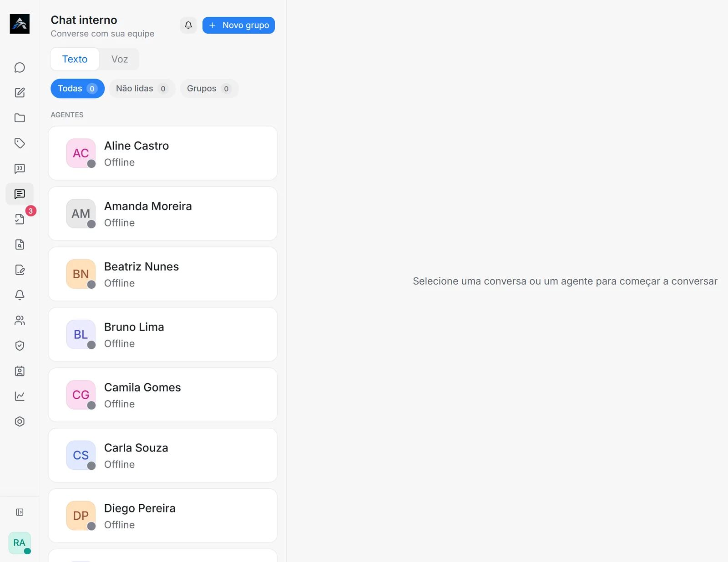Viewport: 728px width, 562px height.
Task: Open chat with Camila Gomes
Action: point(163,395)
